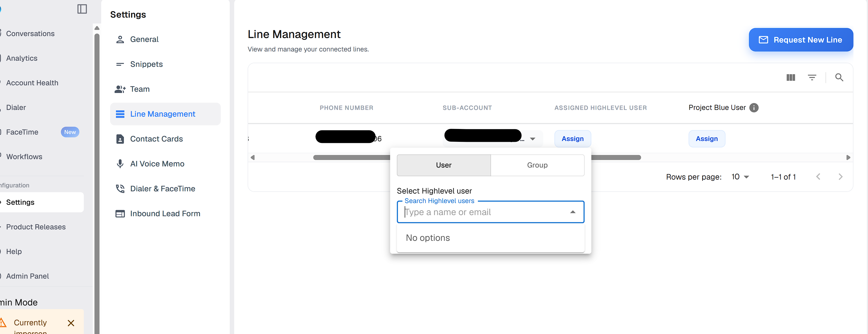Viewport: 868px width, 334px height.
Task: Show Project Blue User info icon
Action: [754, 108]
